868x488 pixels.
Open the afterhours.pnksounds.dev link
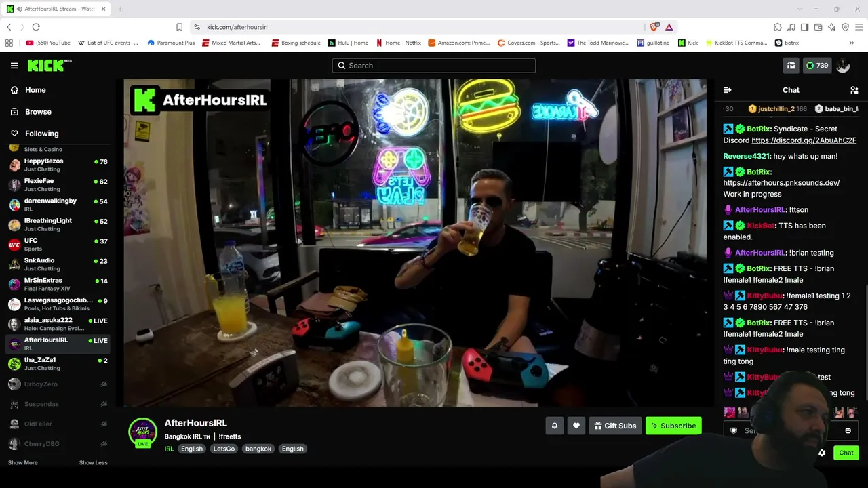click(781, 183)
